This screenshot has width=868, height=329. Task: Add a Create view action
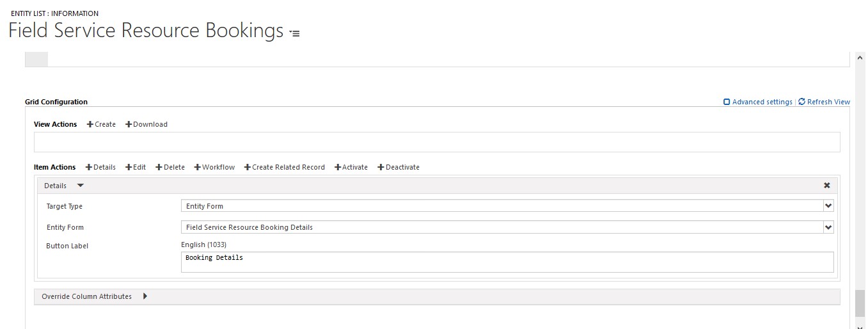click(101, 124)
